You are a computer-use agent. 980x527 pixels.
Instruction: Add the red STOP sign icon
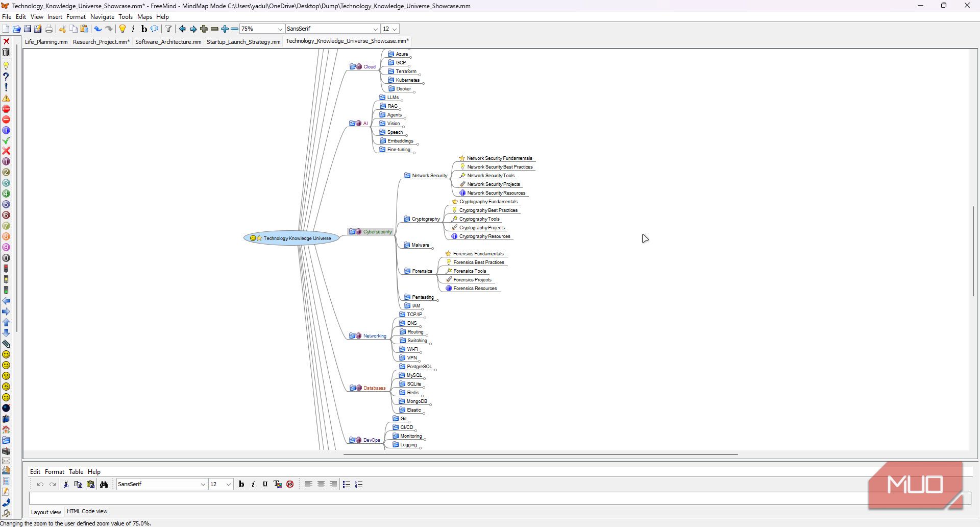pos(6,109)
